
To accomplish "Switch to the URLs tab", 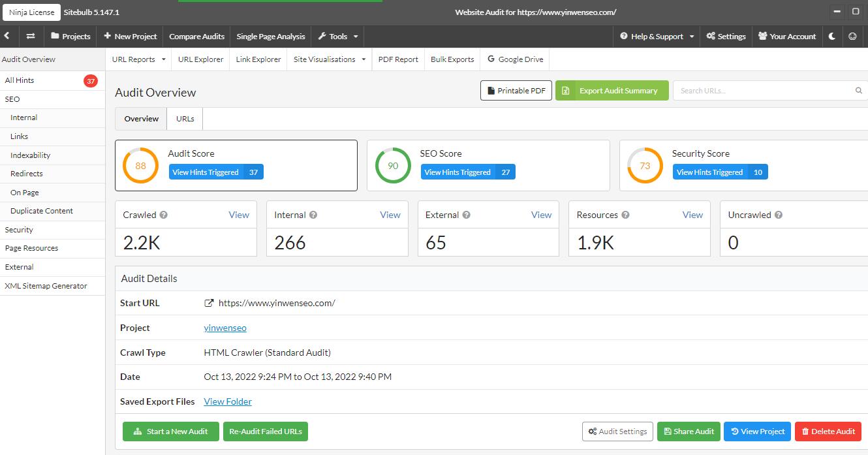I will [185, 119].
